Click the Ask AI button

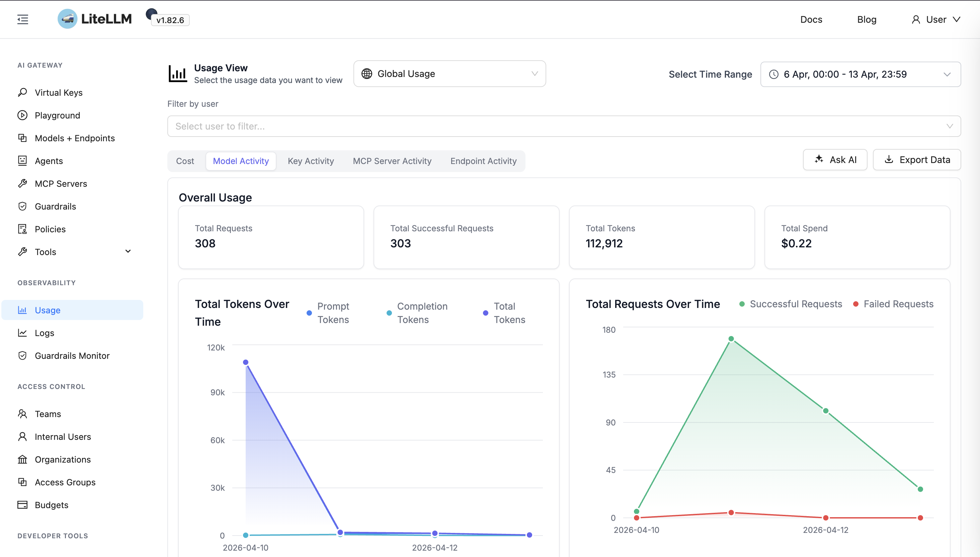(835, 160)
